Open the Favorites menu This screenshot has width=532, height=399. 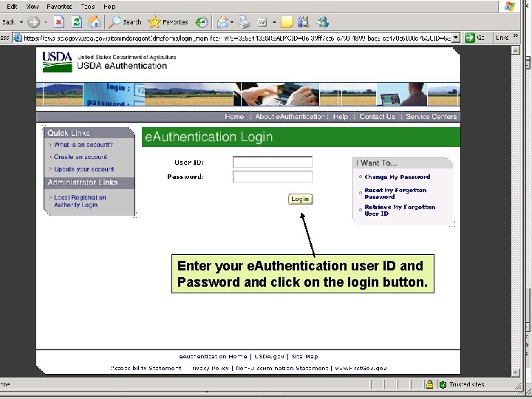(59, 7)
